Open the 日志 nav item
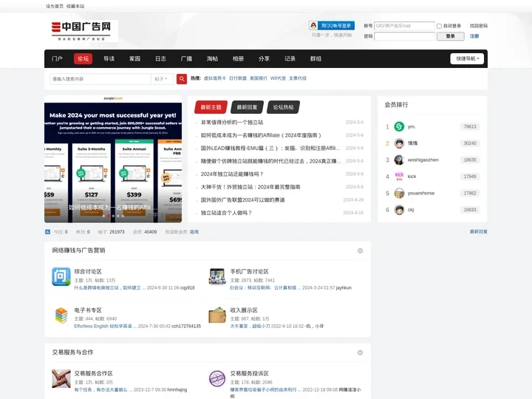The width and height of the screenshot is (532, 399). 160,58
